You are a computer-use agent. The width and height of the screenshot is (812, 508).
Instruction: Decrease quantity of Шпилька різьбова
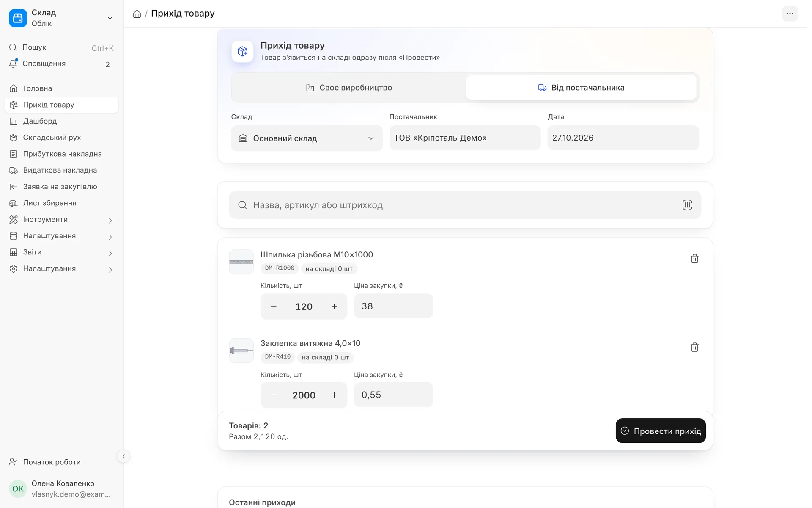tap(274, 306)
